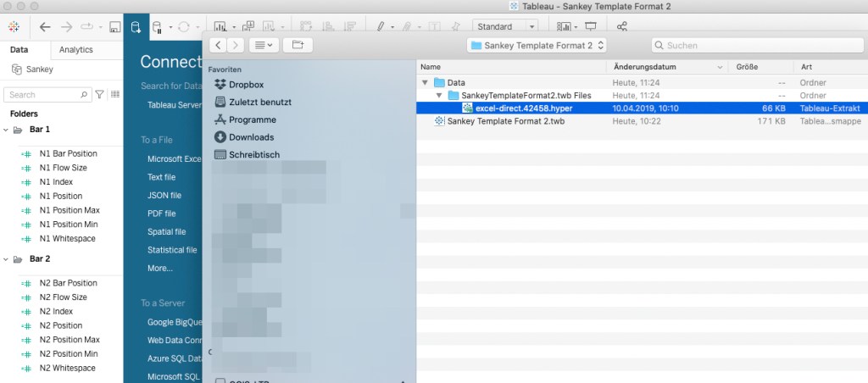Open the Pause Auto Updates dropdown arrow
This screenshot has height=383, width=868.
click(x=170, y=27)
